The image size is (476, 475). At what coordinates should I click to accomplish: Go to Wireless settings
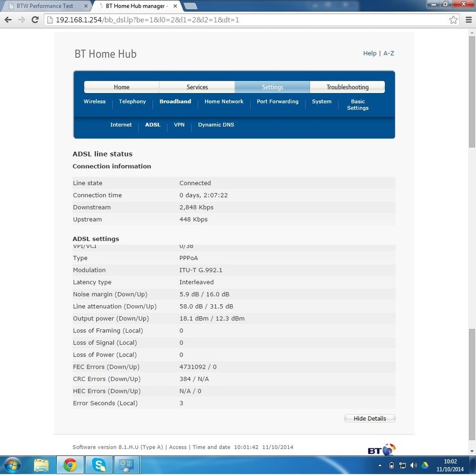pyautogui.click(x=94, y=102)
